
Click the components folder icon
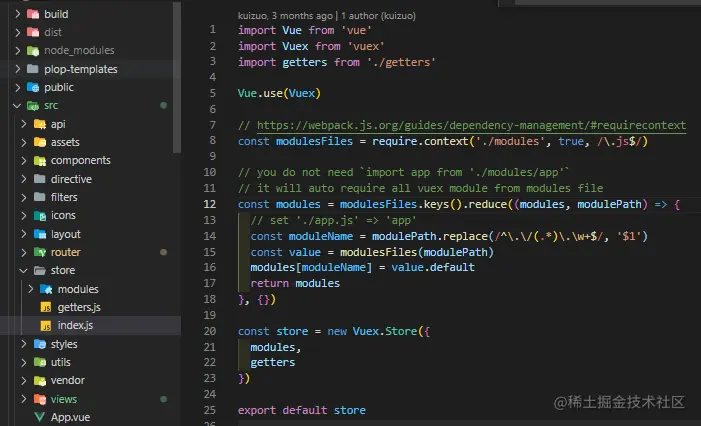coord(40,160)
